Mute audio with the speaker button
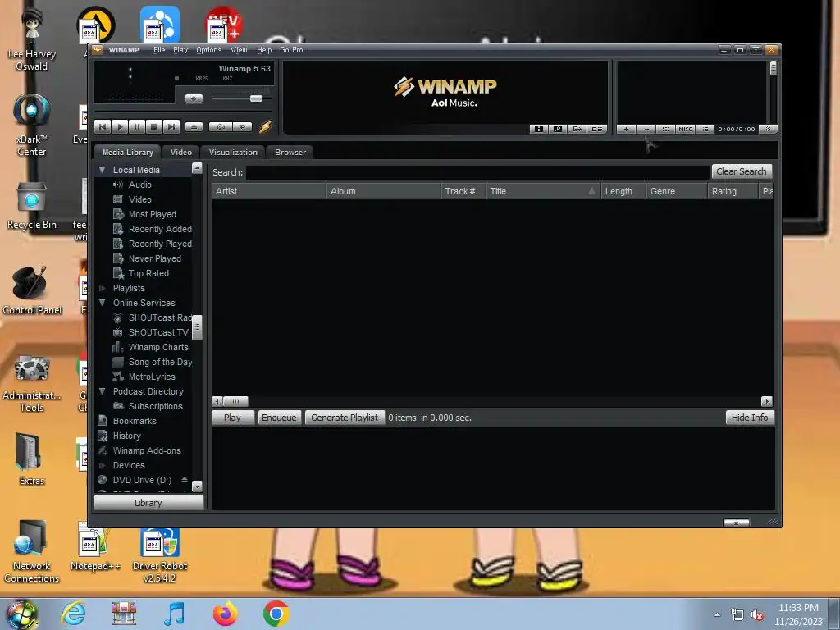Image resolution: width=840 pixels, height=630 pixels. (x=194, y=98)
